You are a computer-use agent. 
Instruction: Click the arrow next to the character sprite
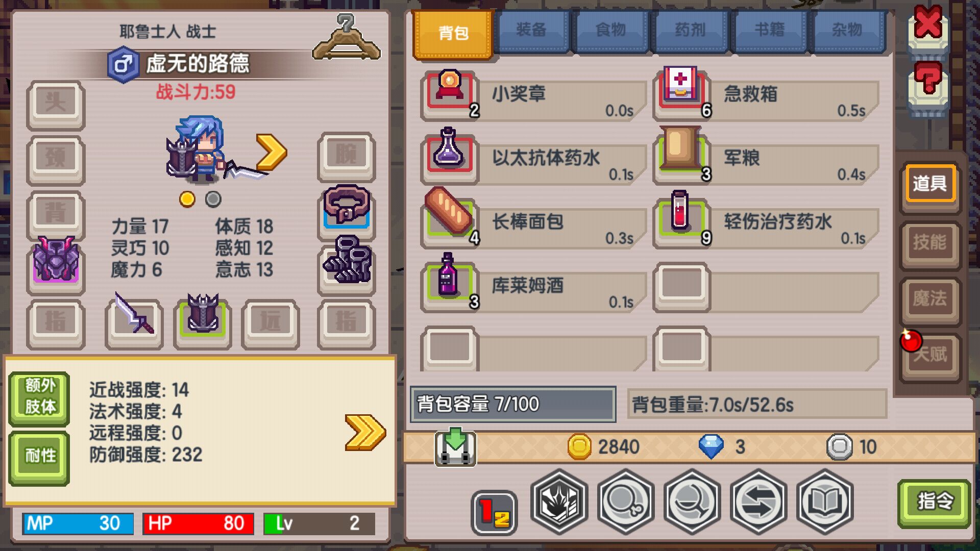(272, 152)
